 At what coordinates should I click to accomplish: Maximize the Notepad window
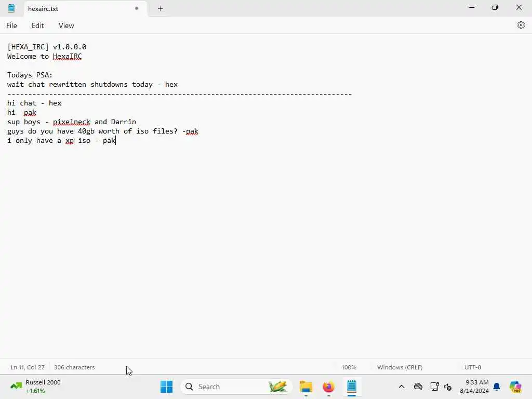click(495, 7)
